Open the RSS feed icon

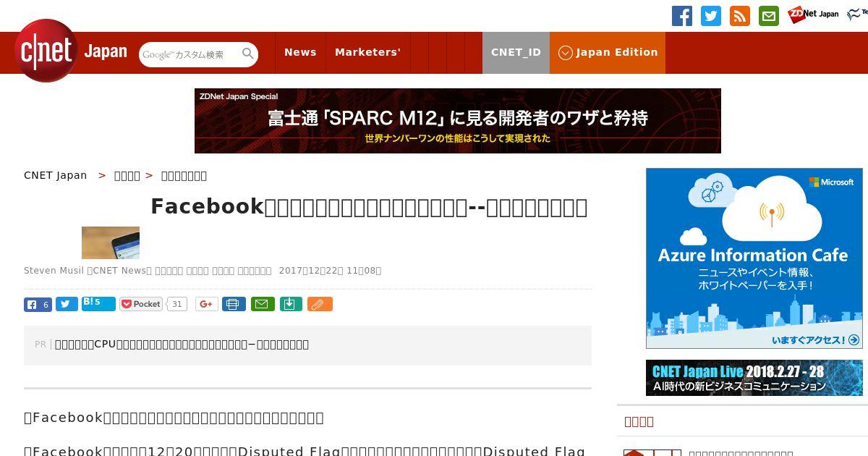[740, 16]
